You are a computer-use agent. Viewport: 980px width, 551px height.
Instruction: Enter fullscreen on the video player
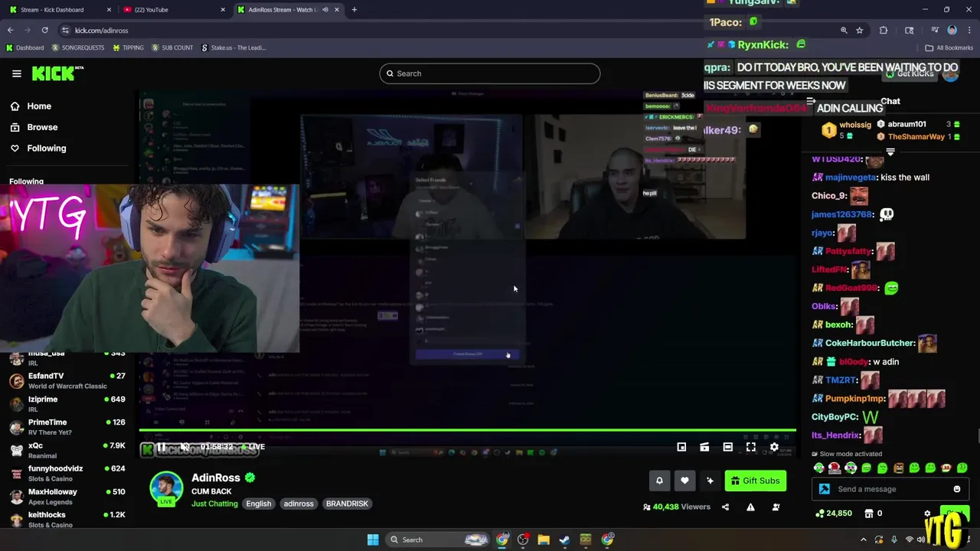(751, 447)
